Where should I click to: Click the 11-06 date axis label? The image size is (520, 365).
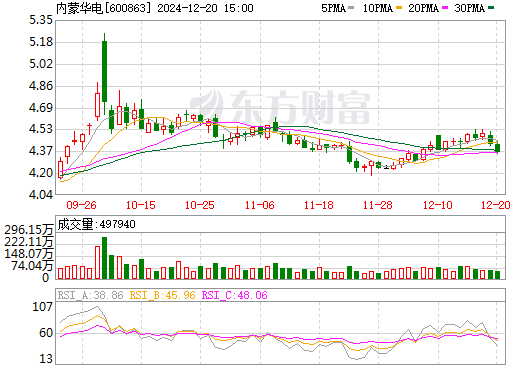tap(260, 205)
